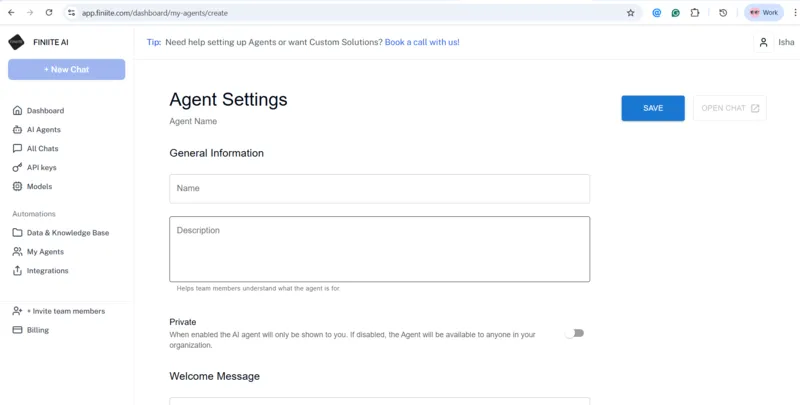Click the Billing card icon
Viewport: 800px width, 405px height.
[x=17, y=330]
